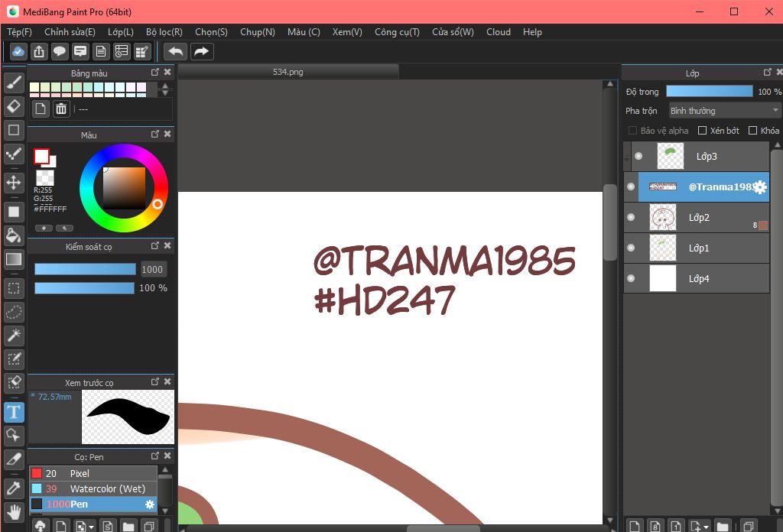The height and width of the screenshot is (532, 783).
Task: Select the Lasso selection tool
Action: pos(14,312)
